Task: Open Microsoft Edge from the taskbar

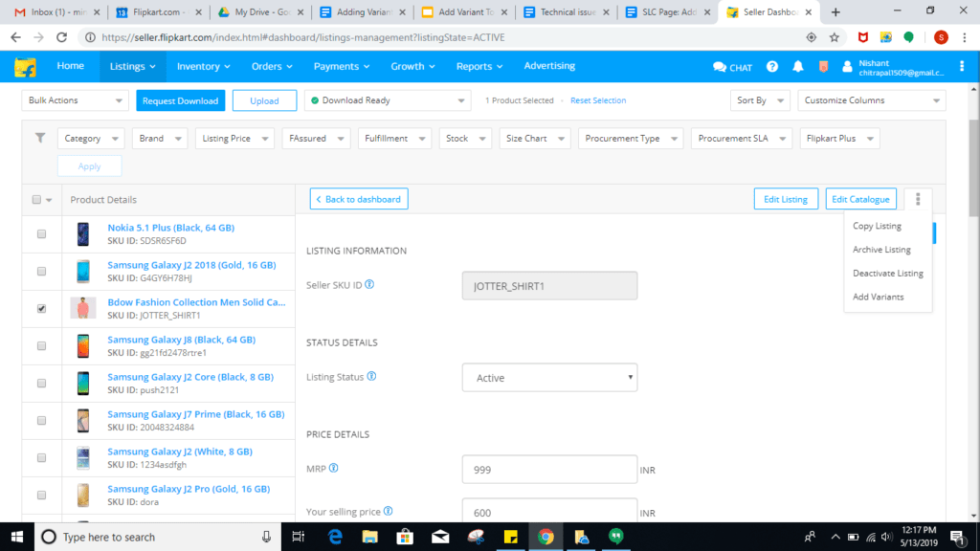Action: (335, 537)
